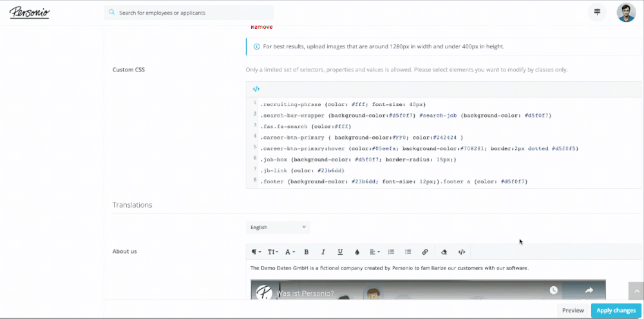Screen dimensions: 644x319
Task: Insert an ordered numbered list
Action: [391, 252]
